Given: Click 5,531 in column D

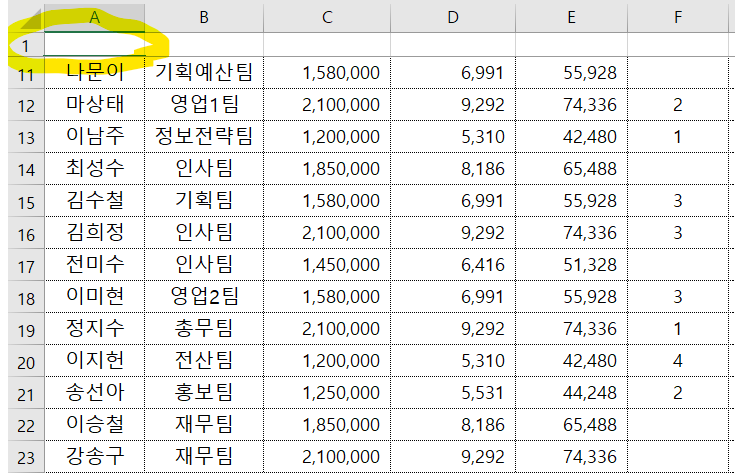Looking at the screenshot, I should pyautogui.click(x=453, y=392).
